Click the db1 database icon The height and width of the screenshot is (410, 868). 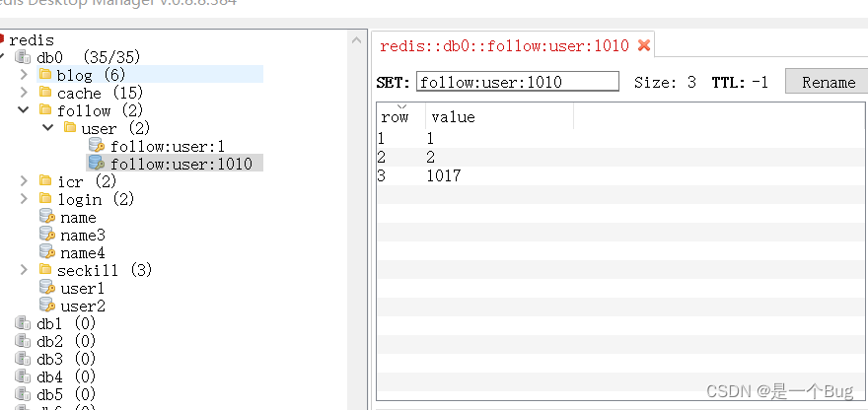23,322
